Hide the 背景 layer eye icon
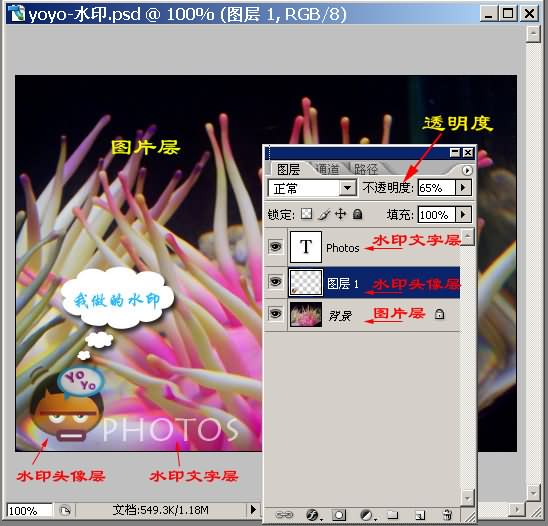This screenshot has width=548, height=526. tap(275, 314)
